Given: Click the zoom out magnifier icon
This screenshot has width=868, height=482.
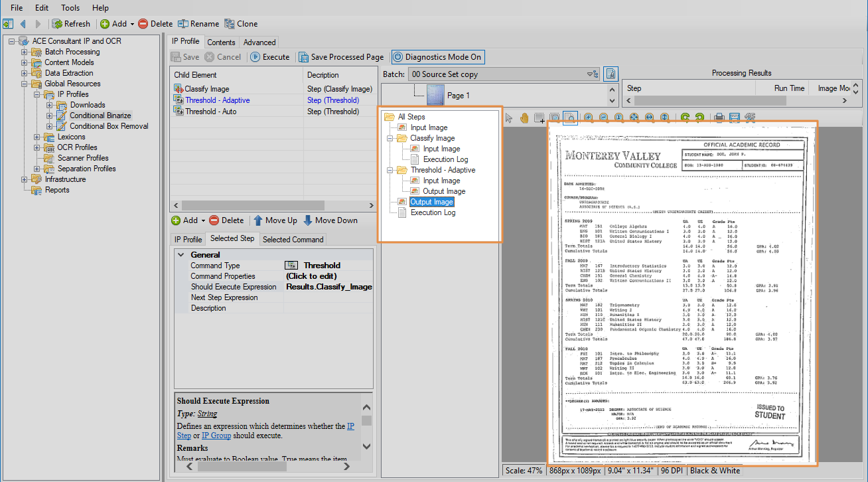Looking at the screenshot, I should [x=604, y=118].
